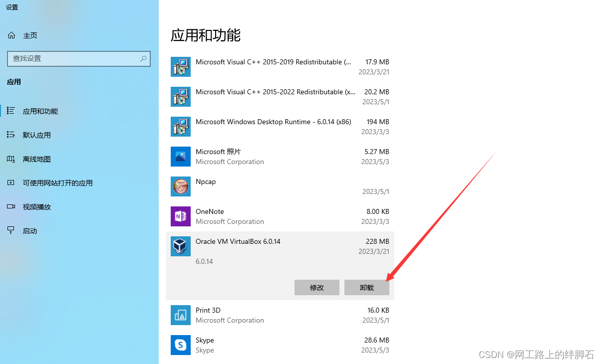
Task: Click the home icon beside 主页
Action: (11, 35)
